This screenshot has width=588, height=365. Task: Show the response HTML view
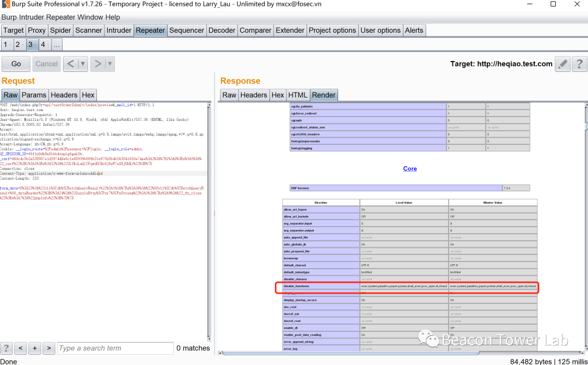298,95
